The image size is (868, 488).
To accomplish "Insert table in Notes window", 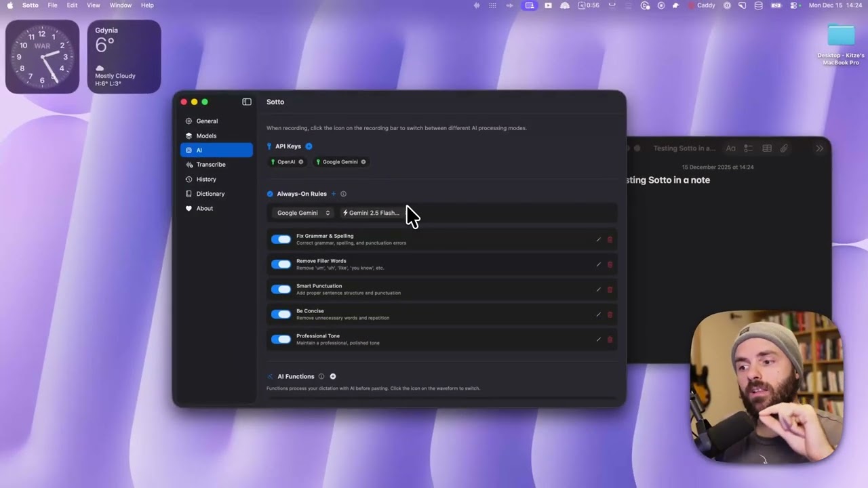I will [767, 148].
